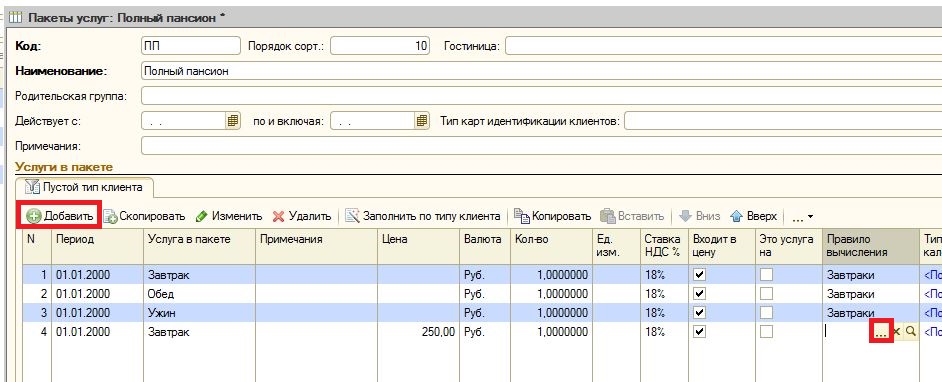
Task: Click the Порядок сорт. number field
Action: pos(380,46)
